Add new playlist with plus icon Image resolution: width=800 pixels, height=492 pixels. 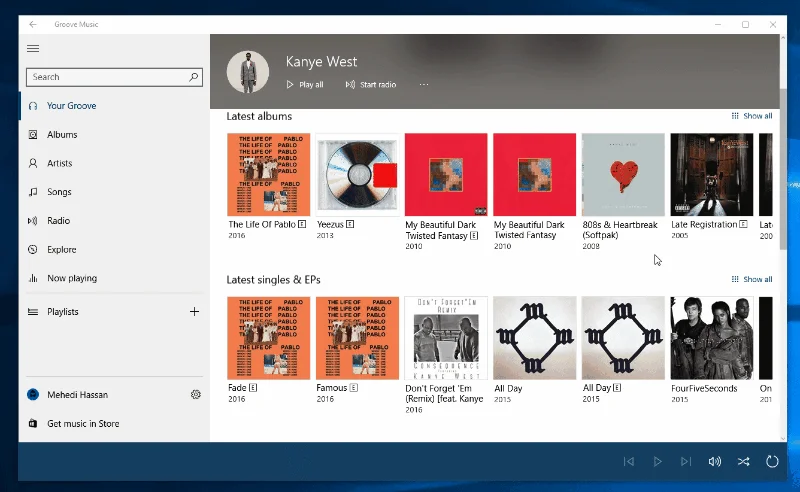195,312
